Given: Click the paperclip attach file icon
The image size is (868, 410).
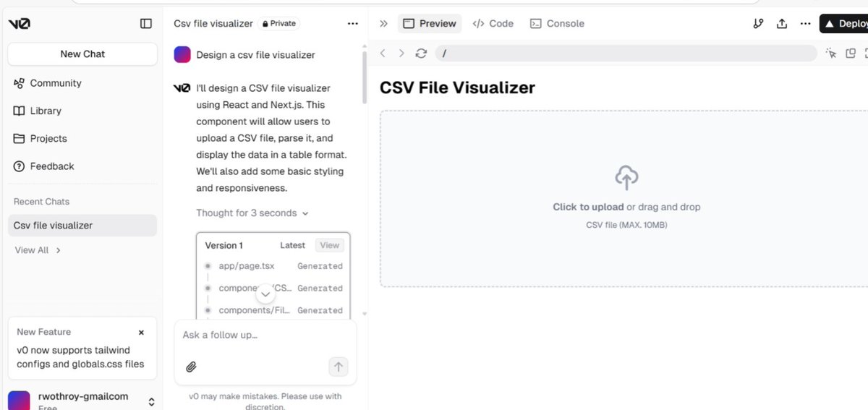Looking at the screenshot, I should point(191,367).
